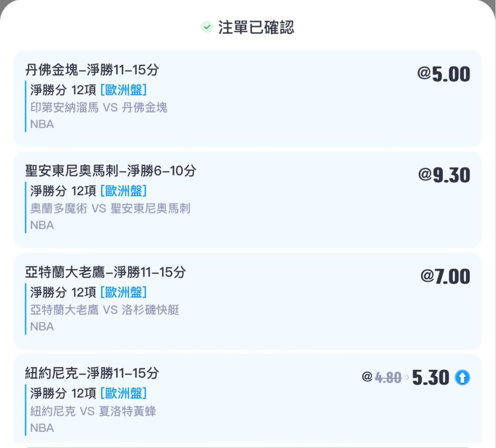Screen dimensions: 496x448
Task: Select the 紐約尼克-淨勝11-15分 bet title
Action: (92, 373)
